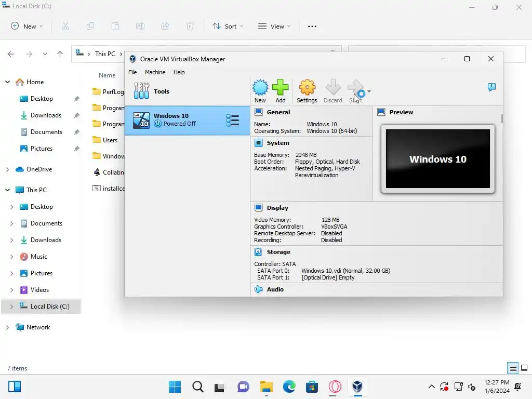
Task: Open Microsoft Edge from the taskbar
Action: [x=289, y=387]
